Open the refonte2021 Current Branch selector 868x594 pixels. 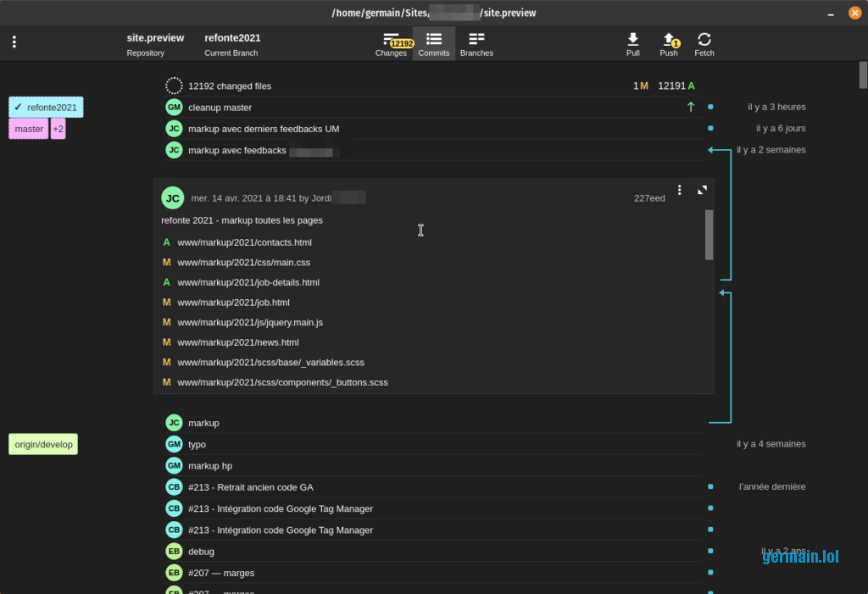pyautogui.click(x=232, y=44)
